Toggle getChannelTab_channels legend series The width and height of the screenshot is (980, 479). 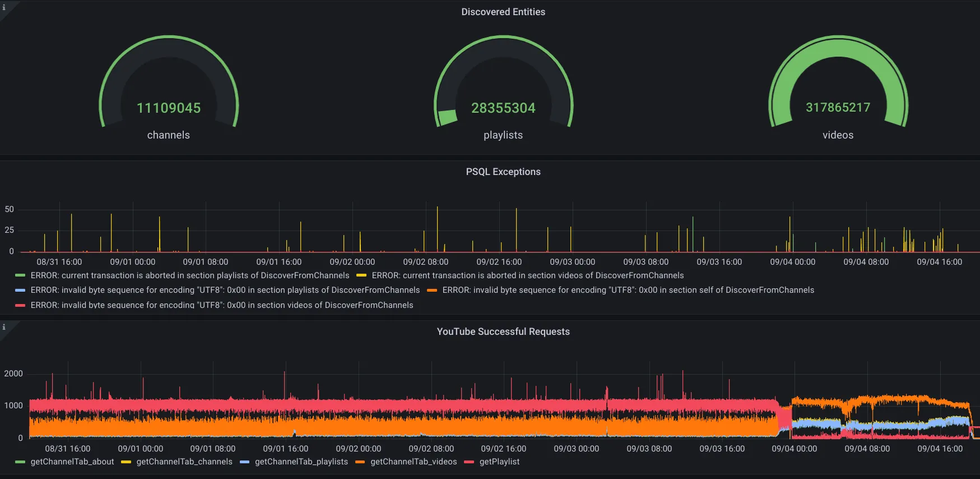pyautogui.click(x=184, y=462)
